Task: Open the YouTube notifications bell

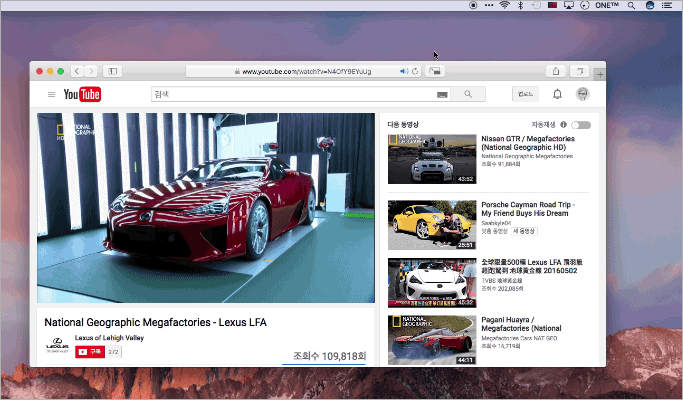Action: click(x=557, y=94)
